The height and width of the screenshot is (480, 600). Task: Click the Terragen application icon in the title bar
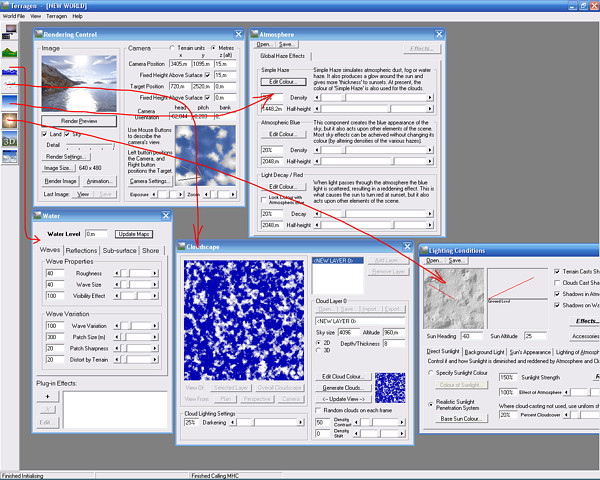point(5,5)
